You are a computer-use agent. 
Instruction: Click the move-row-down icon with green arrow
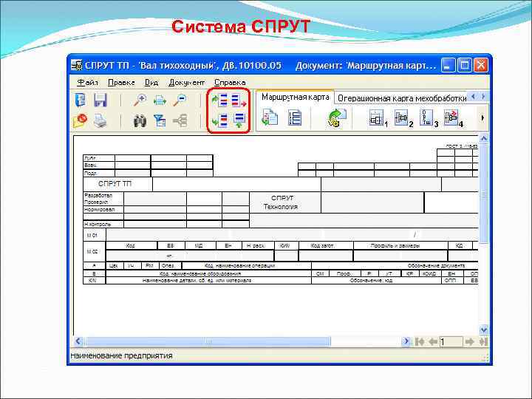point(219,120)
